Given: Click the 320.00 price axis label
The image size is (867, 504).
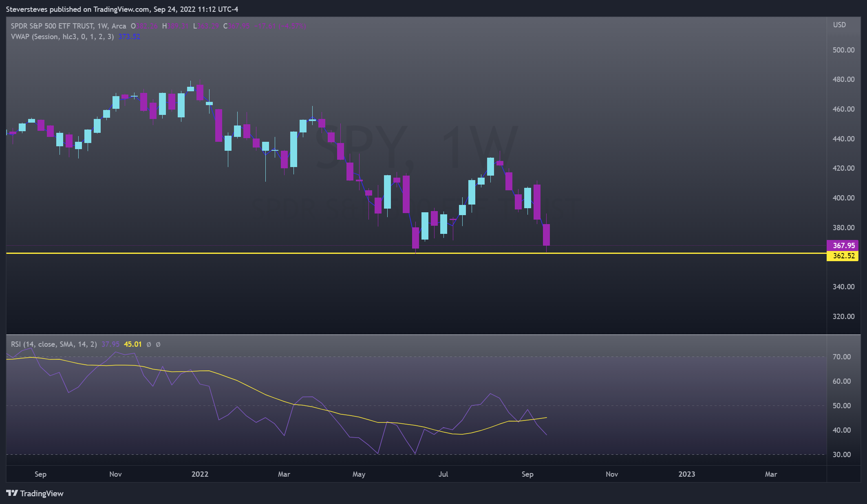Looking at the screenshot, I should (x=843, y=317).
